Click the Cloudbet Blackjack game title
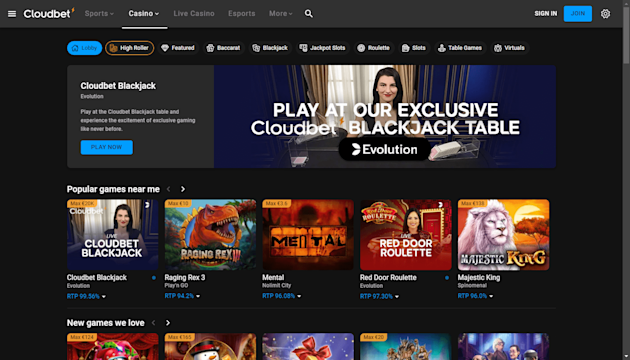This screenshot has width=630, height=360. pyautogui.click(x=97, y=278)
